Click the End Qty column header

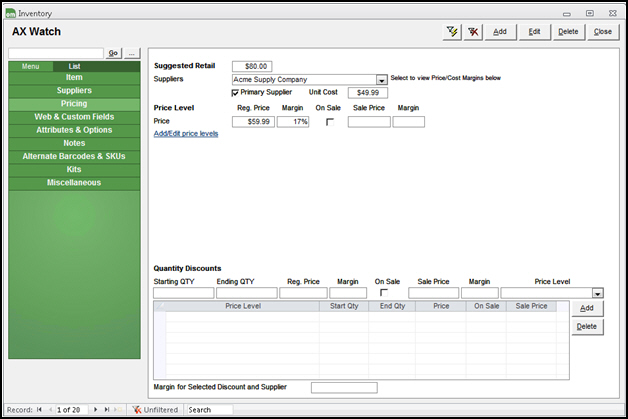point(392,306)
